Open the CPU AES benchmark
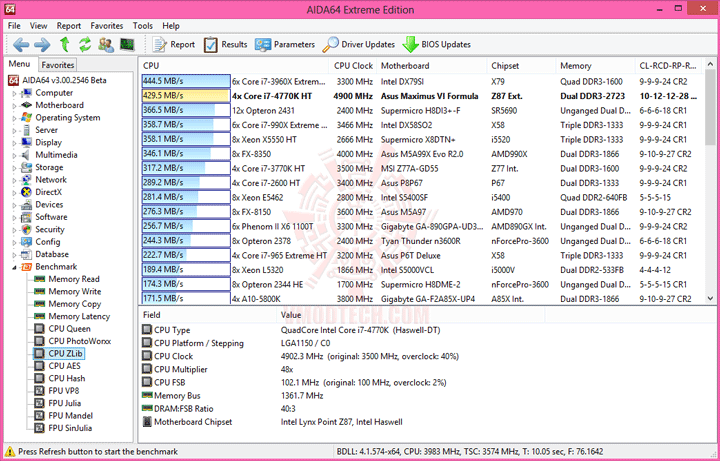Image resolution: width=720 pixels, height=461 pixels. 64,365
